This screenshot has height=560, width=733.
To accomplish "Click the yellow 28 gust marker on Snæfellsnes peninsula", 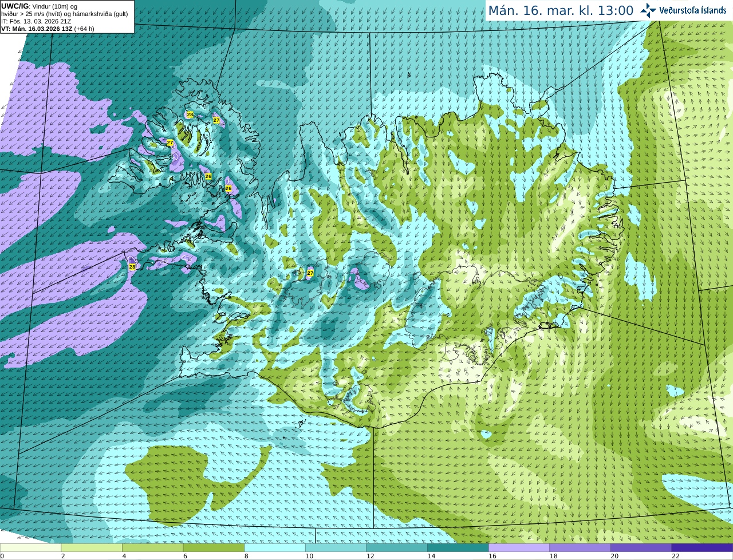I will tap(132, 267).
